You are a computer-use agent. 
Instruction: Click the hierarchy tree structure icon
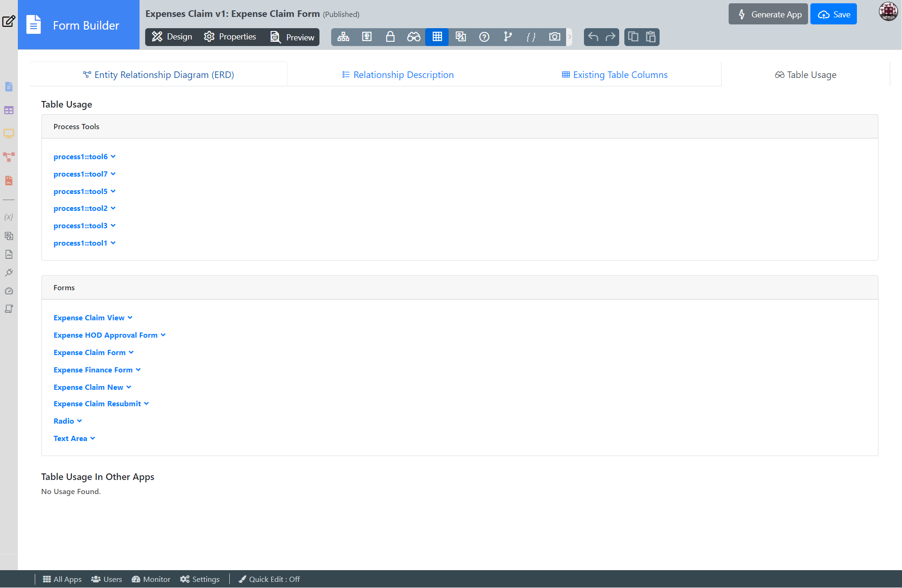343,37
